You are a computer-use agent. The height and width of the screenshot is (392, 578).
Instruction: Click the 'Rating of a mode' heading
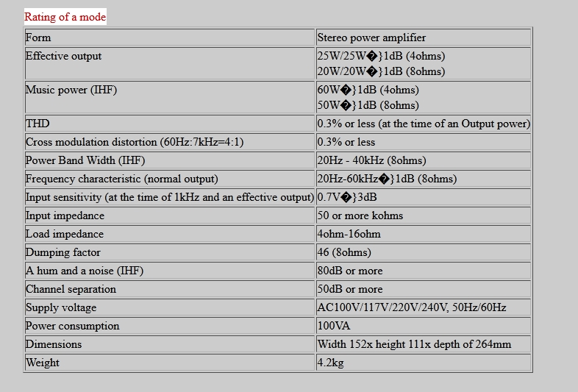pos(65,16)
